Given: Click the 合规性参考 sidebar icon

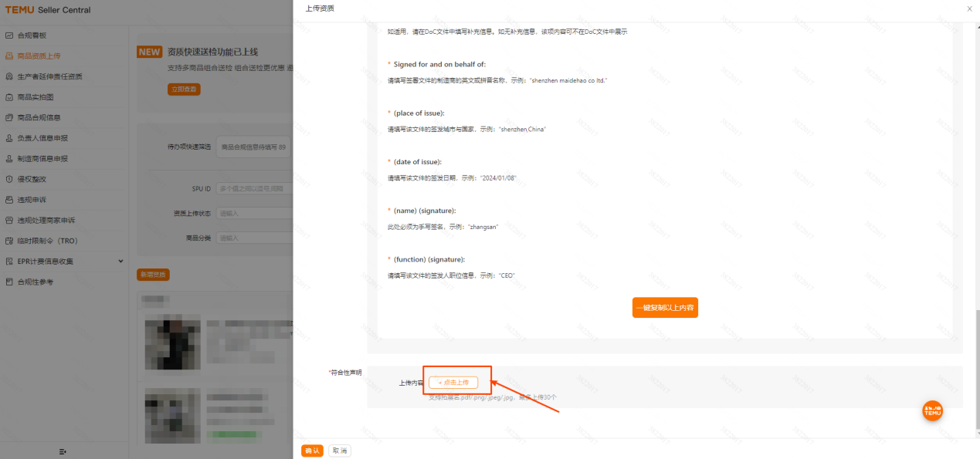Looking at the screenshot, I should (x=9, y=282).
